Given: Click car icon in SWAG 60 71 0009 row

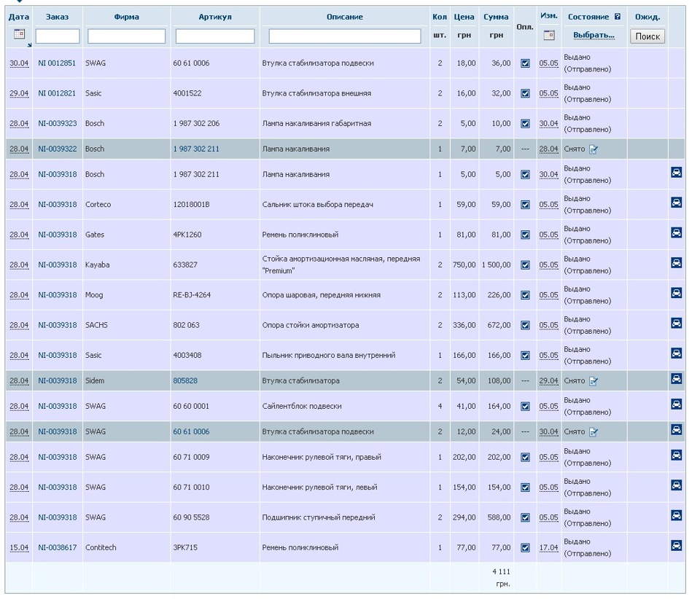Looking at the screenshot, I should pos(677,455).
